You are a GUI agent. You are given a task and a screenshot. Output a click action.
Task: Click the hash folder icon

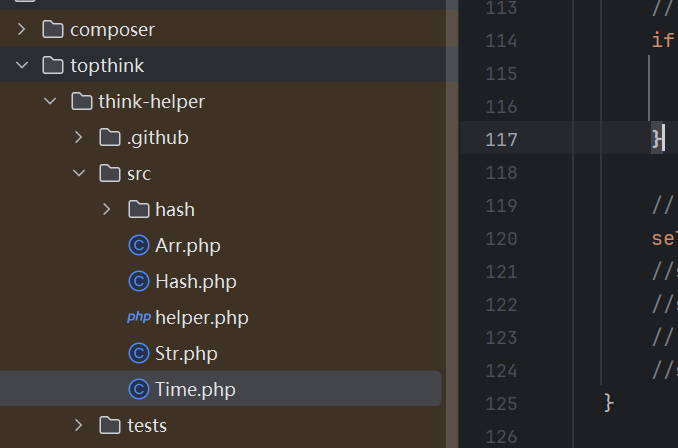(x=139, y=210)
